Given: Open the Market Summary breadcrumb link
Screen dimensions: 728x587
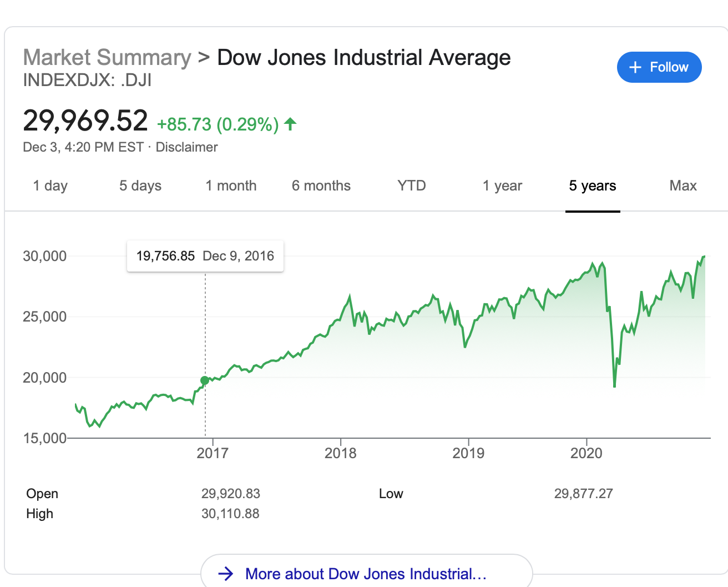Looking at the screenshot, I should click(x=107, y=57).
